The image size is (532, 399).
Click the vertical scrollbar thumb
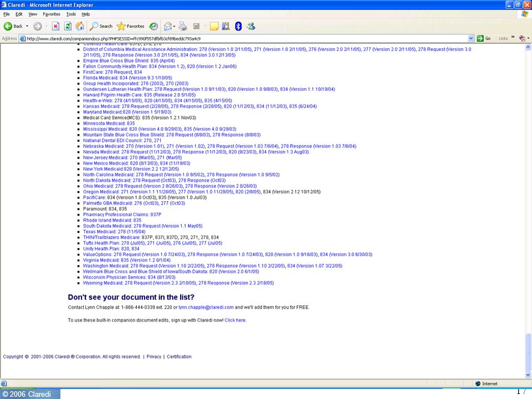[528, 352]
